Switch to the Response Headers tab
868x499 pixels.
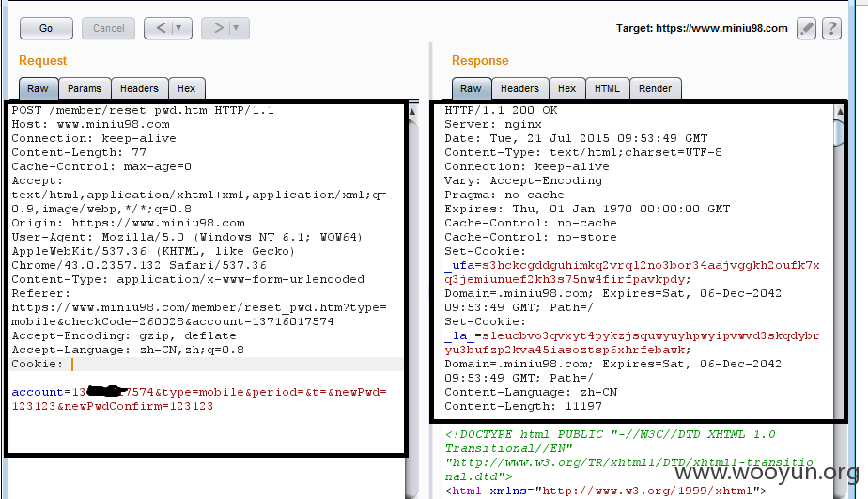[519, 88]
